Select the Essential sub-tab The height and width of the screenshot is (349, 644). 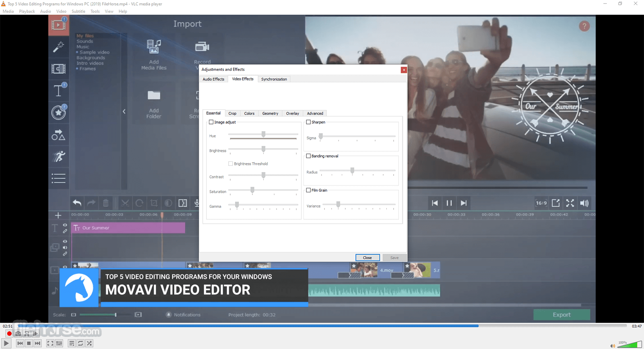pyautogui.click(x=213, y=113)
